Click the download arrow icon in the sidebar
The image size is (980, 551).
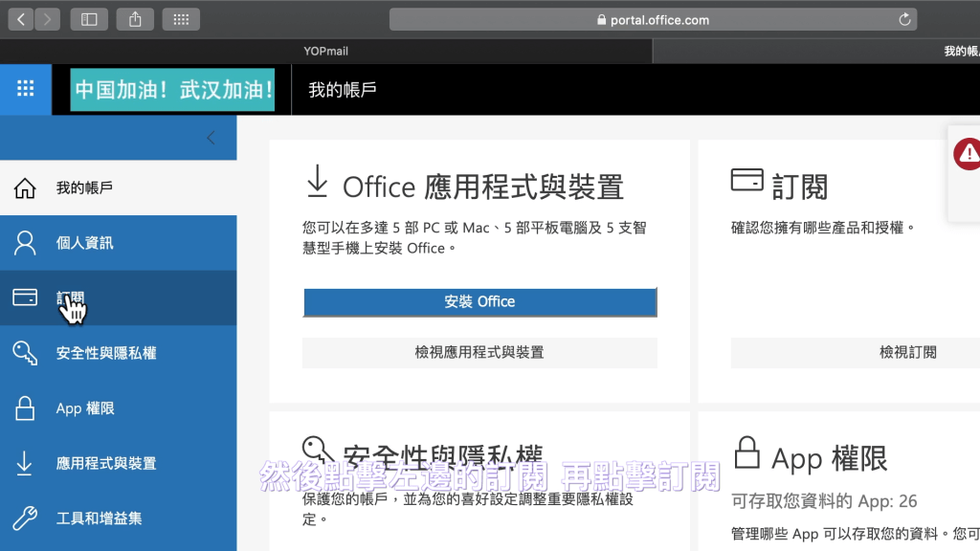point(24,463)
